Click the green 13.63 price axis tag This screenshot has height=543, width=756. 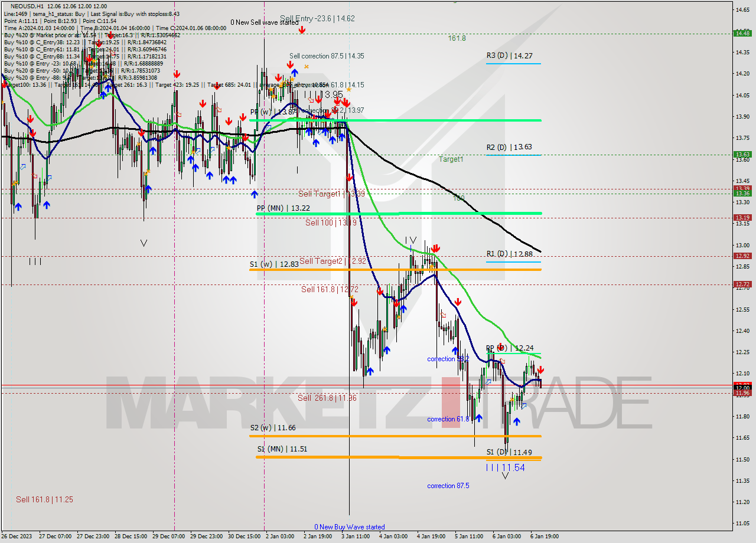(x=742, y=154)
